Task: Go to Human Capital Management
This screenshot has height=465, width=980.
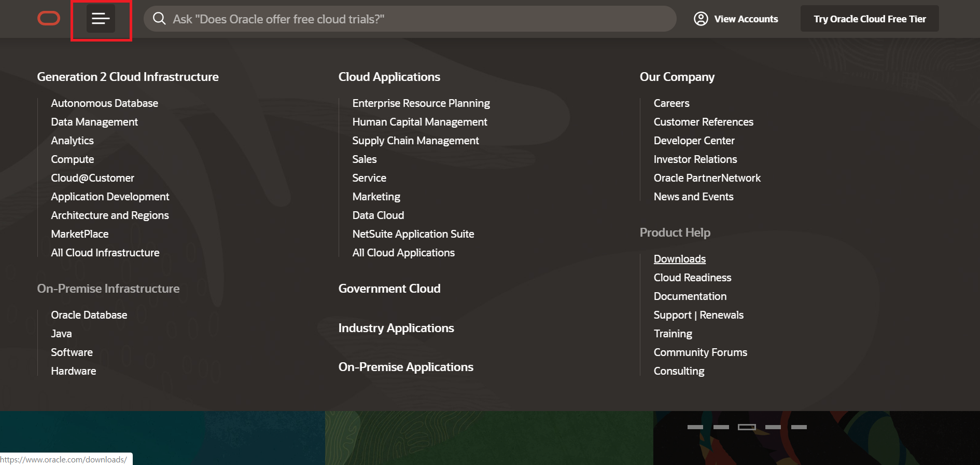Action: pos(419,122)
